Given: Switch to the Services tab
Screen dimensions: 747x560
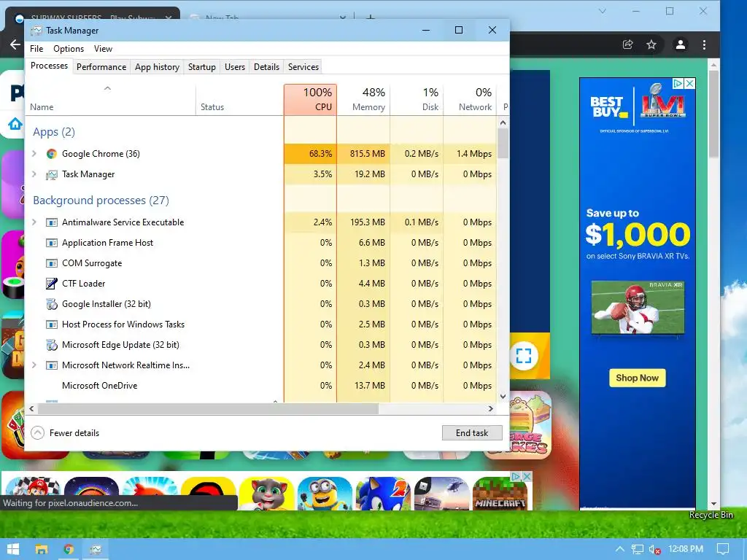Looking at the screenshot, I should pyautogui.click(x=303, y=67).
